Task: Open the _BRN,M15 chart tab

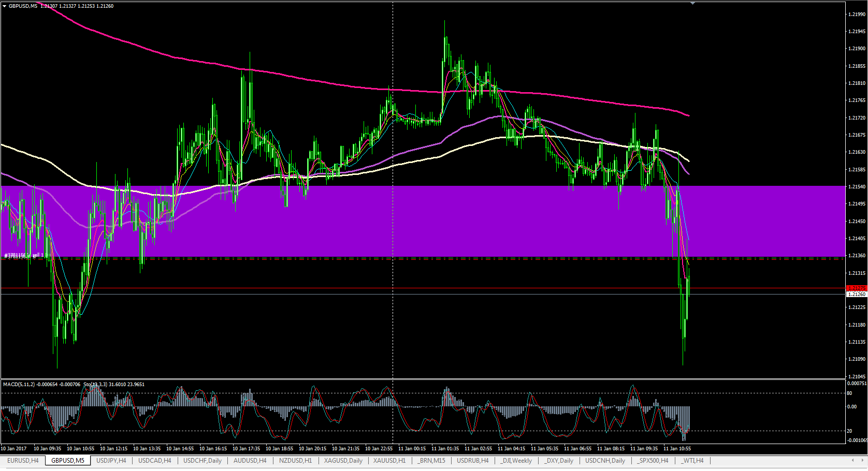Action: [x=431, y=461]
